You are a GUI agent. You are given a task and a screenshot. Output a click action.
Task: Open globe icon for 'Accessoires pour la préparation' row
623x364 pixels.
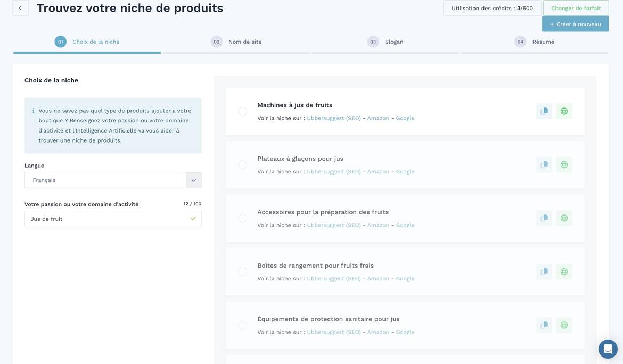564,218
